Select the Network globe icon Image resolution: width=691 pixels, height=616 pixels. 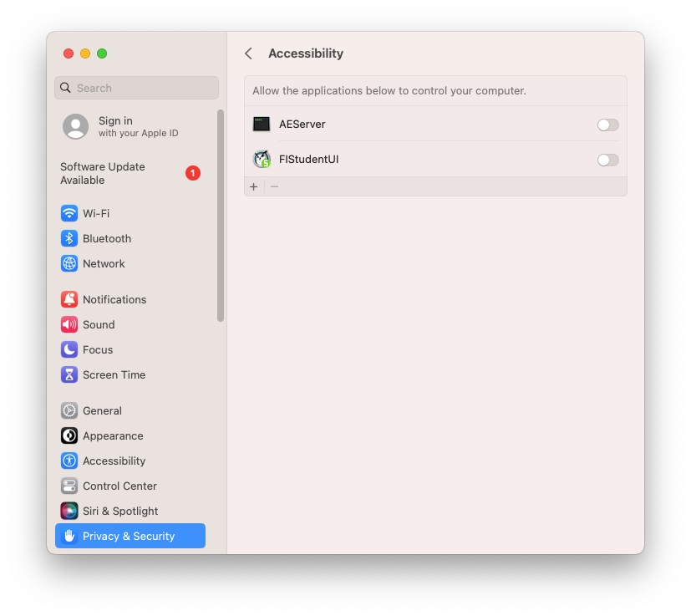point(69,263)
